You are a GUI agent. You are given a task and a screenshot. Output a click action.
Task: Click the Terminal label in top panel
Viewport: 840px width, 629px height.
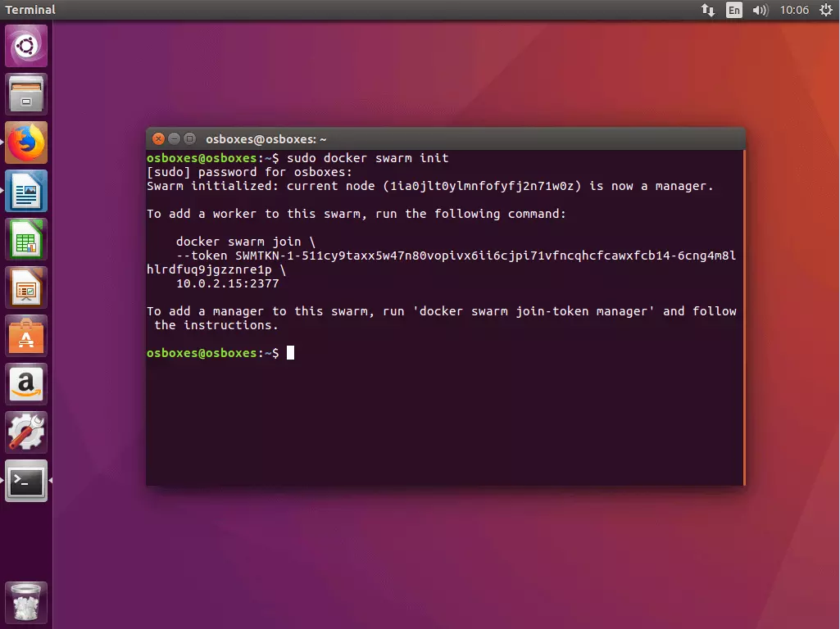point(30,10)
